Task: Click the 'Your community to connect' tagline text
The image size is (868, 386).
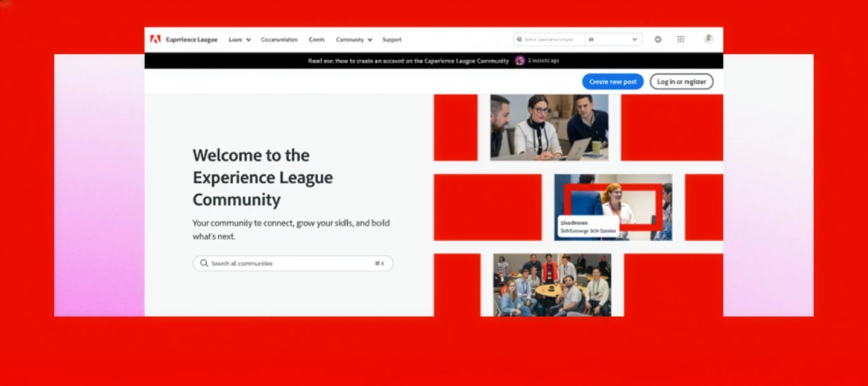Action: click(291, 230)
